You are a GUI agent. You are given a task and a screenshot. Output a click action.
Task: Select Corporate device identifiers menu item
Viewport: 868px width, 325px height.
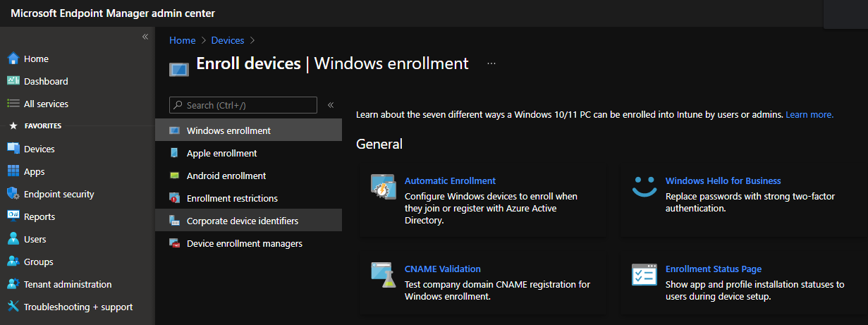point(249,221)
